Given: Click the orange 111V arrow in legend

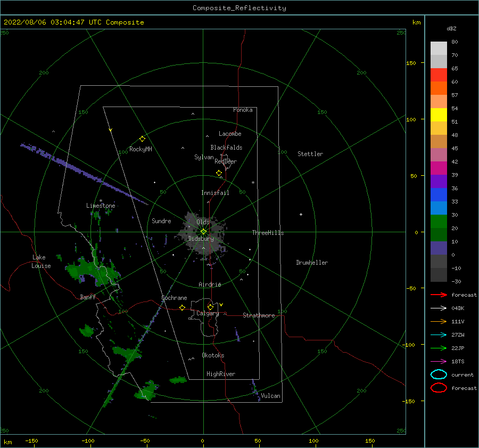Looking at the screenshot, I should [x=439, y=321].
